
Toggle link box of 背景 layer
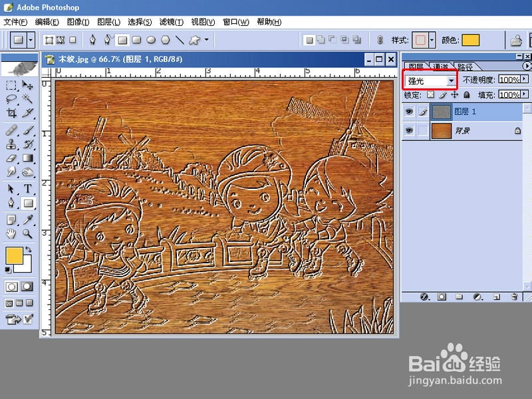click(422, 130)
